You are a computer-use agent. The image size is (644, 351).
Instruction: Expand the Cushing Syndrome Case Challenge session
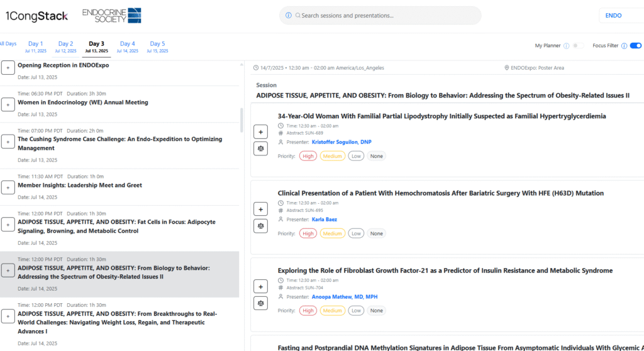coord(8,142)
